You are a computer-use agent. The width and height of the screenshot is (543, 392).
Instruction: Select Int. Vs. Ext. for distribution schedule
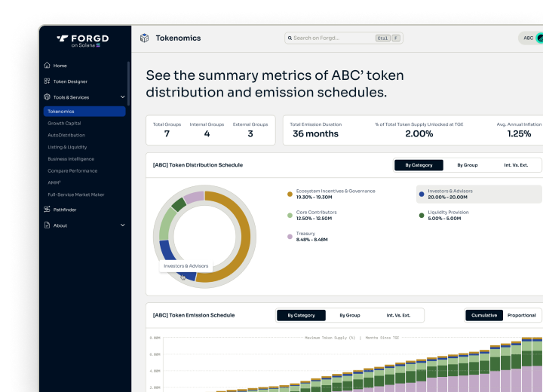[x=516, y=165]
